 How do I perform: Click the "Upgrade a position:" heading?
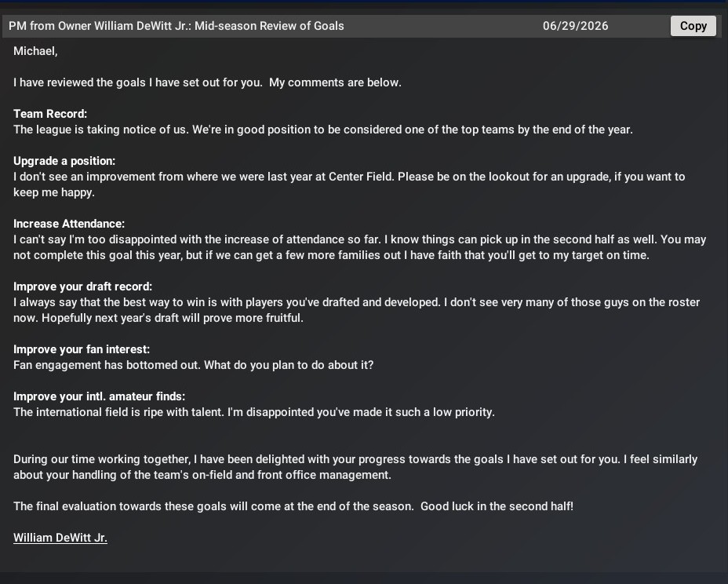pos(64,161)
